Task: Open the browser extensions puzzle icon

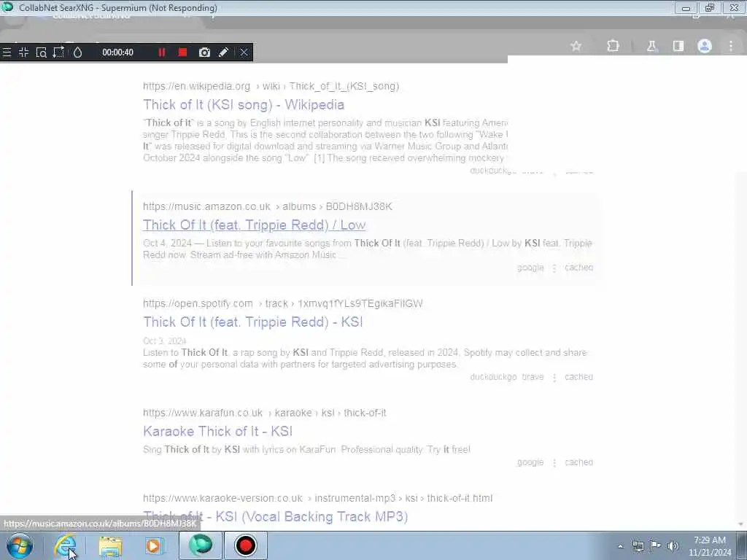Action: coord(613,46)
